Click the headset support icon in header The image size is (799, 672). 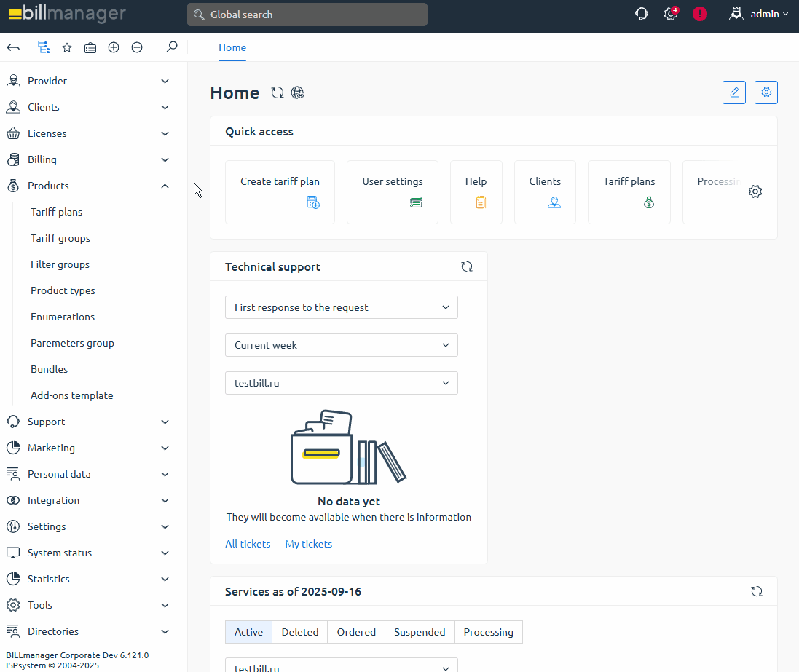(642, 14)
